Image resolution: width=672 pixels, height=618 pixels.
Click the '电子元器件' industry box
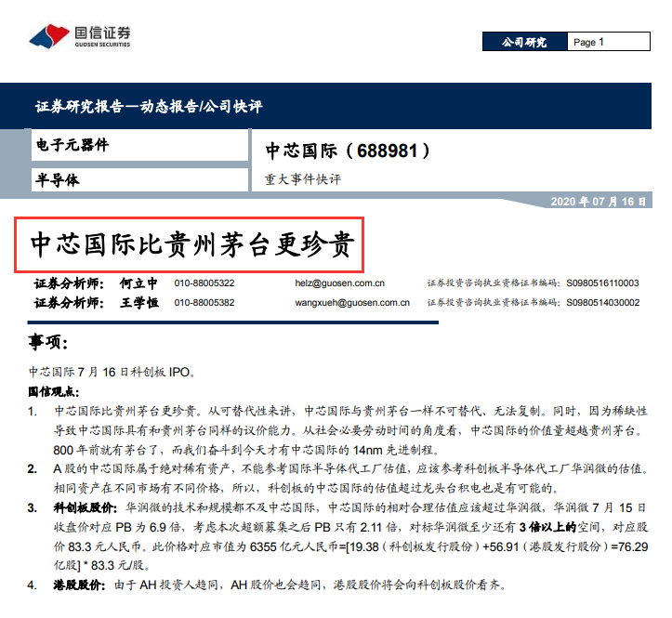139,145
